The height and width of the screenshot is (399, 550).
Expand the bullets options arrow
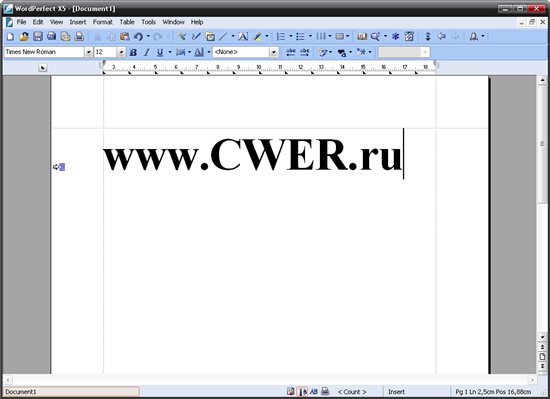(310, 36)
